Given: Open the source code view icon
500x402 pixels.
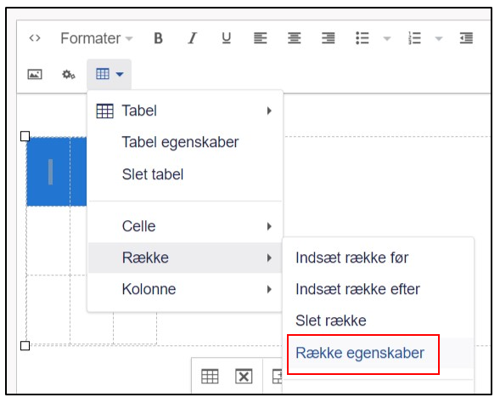Looking at the screenshot, I should pos(35,38).
